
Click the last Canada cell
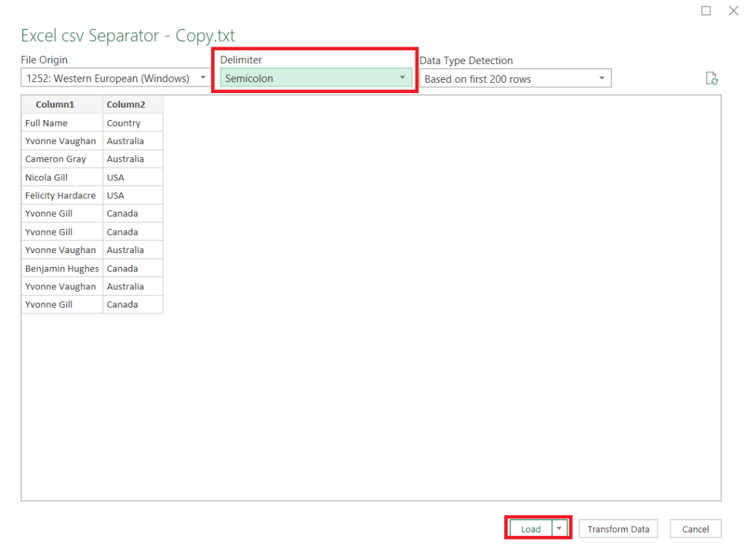[121, 304]
